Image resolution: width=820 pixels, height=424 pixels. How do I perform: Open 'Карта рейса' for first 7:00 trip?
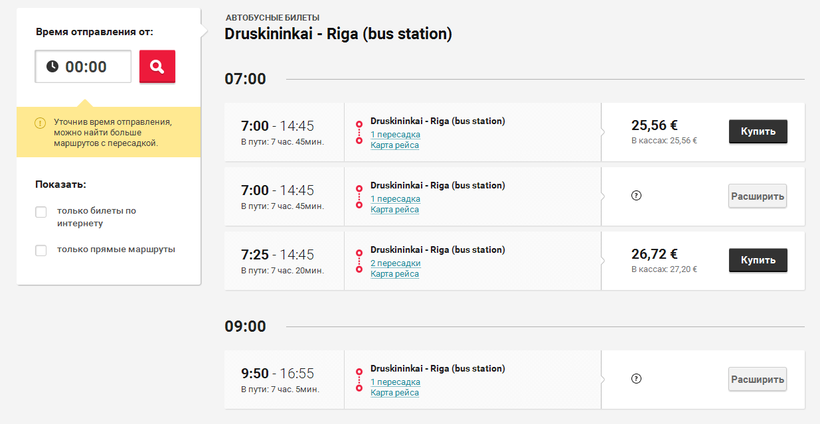(x=394, y=145)
